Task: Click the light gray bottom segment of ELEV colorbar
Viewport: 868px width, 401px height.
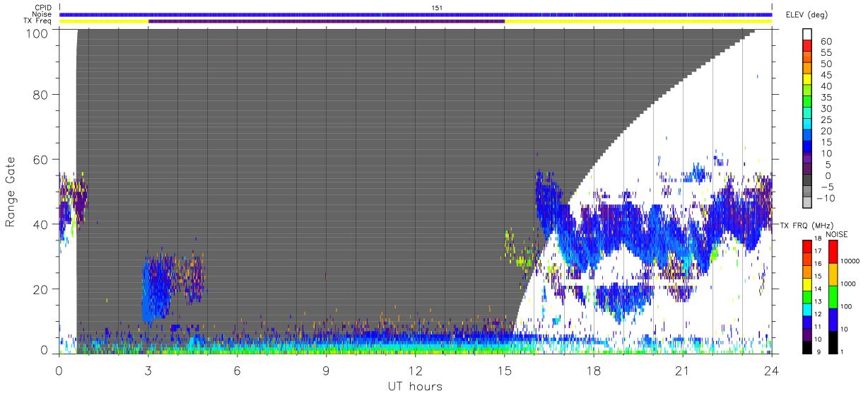Action: (807, 203)
